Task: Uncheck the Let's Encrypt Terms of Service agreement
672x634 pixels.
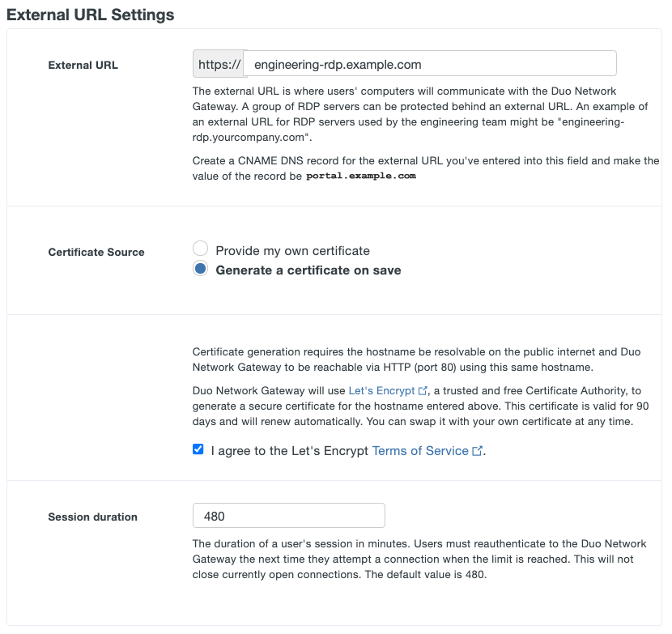Action: coord(198,449)
